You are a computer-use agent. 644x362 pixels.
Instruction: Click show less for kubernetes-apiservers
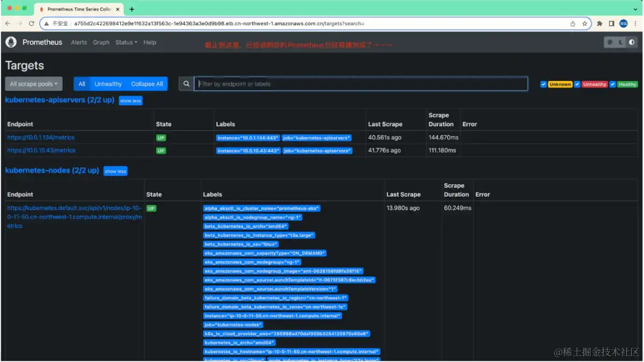130,101
